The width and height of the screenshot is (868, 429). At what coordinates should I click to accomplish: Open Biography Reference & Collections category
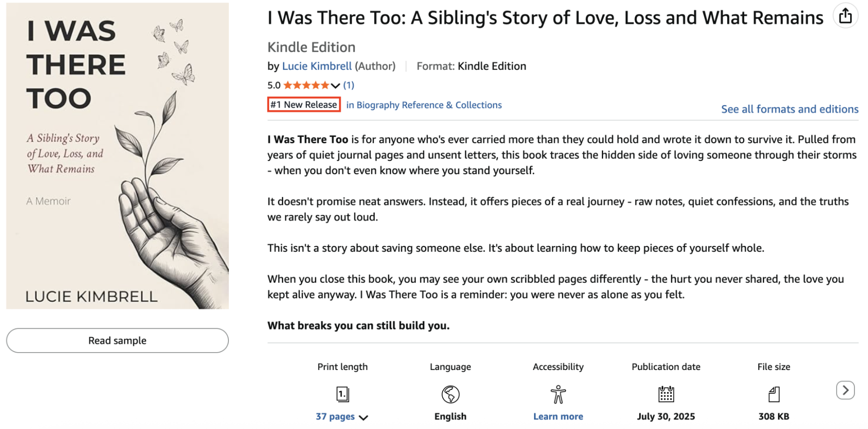point(424,105)
